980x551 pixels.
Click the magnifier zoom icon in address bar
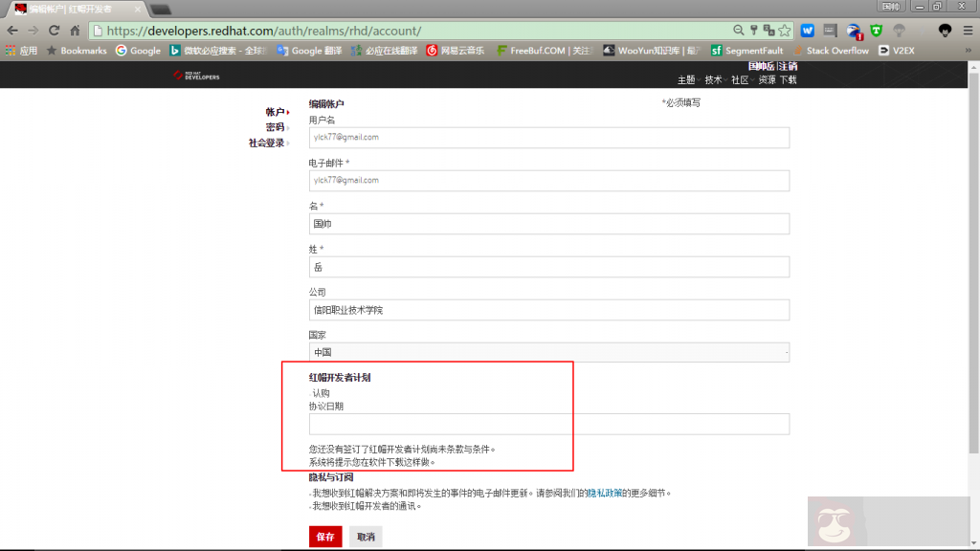click(739, 30)
